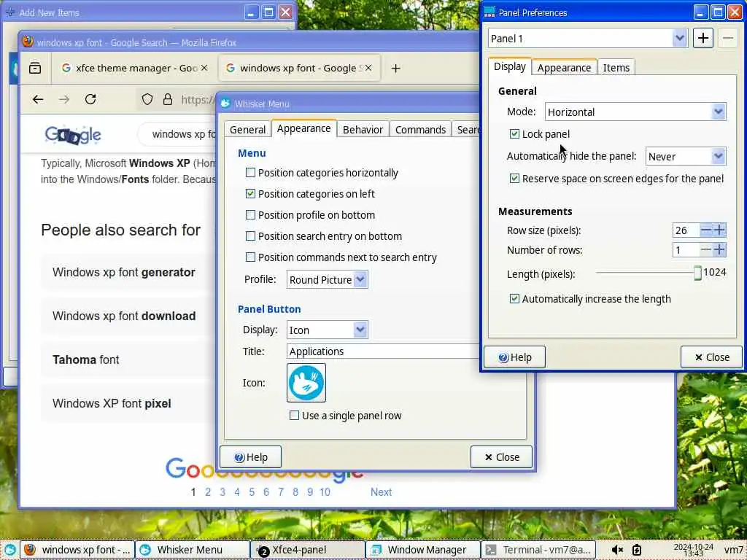Switch to Whisker Menu Commands tab
The width and height of the screenshot is (747, 560).
(421, 130)
